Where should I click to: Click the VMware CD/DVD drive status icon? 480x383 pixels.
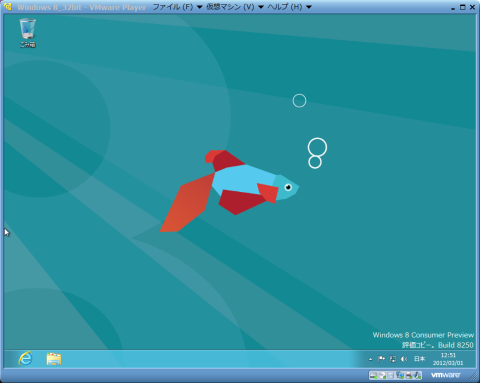[x=382, y=376]
